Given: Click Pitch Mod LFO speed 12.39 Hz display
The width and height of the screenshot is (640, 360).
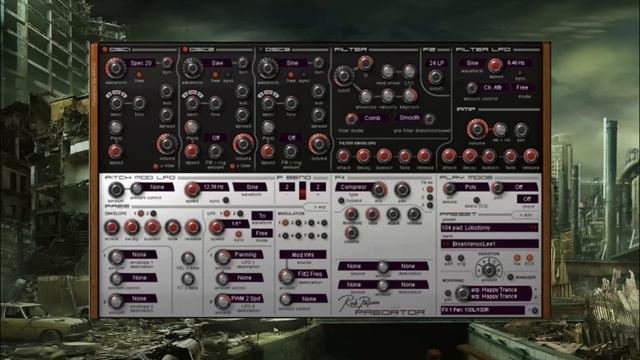Looking at the screenshot, I should click(214, 187).
